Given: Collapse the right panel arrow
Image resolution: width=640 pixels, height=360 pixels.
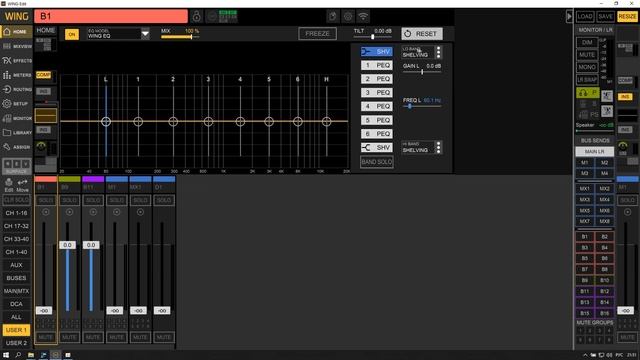Looking at the screenshot, I should pyautogui.click(x=569, y=16).
